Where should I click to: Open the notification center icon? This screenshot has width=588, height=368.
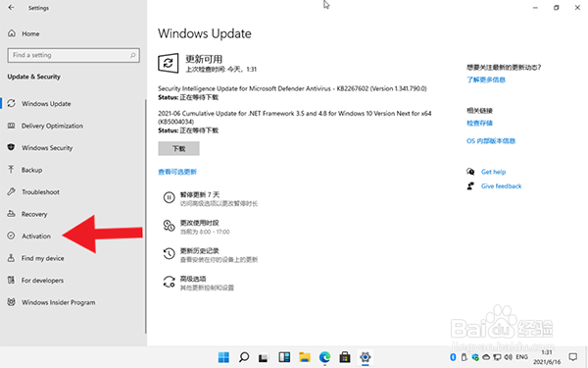572,357
